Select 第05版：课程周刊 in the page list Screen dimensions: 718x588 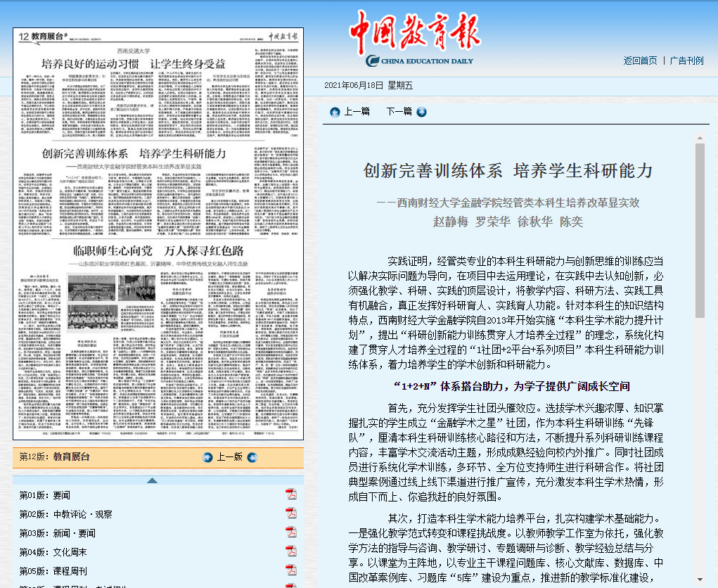53,571
